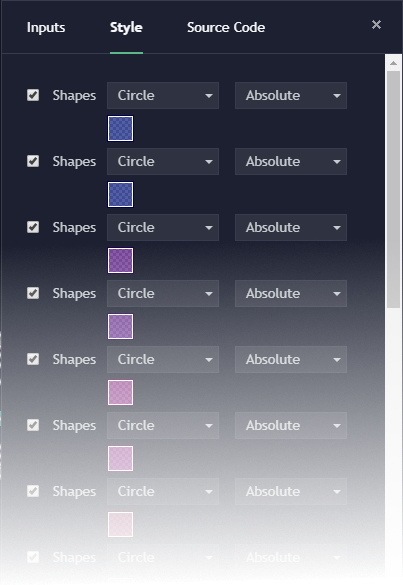
Task: Select the Style tab
Action: click(126, 28)
